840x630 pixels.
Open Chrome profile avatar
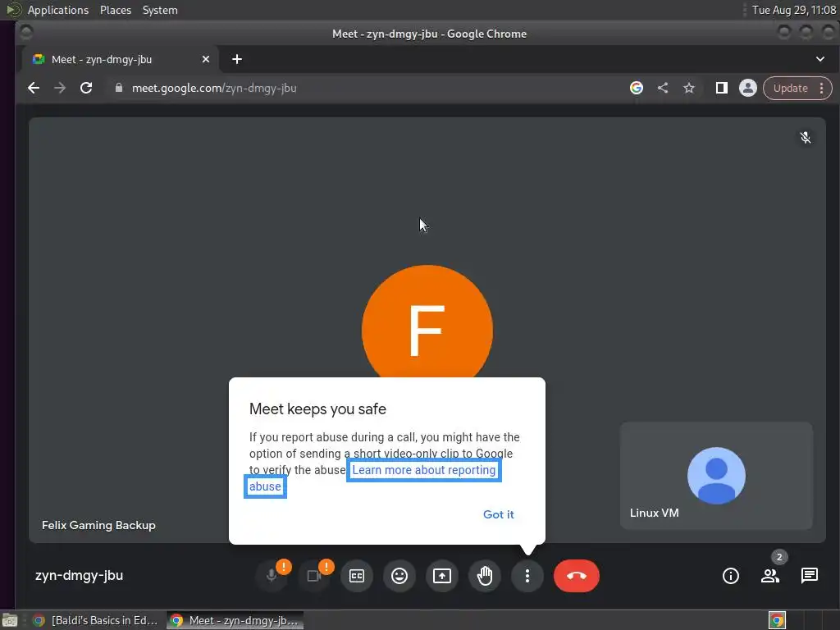pos(748,88)
